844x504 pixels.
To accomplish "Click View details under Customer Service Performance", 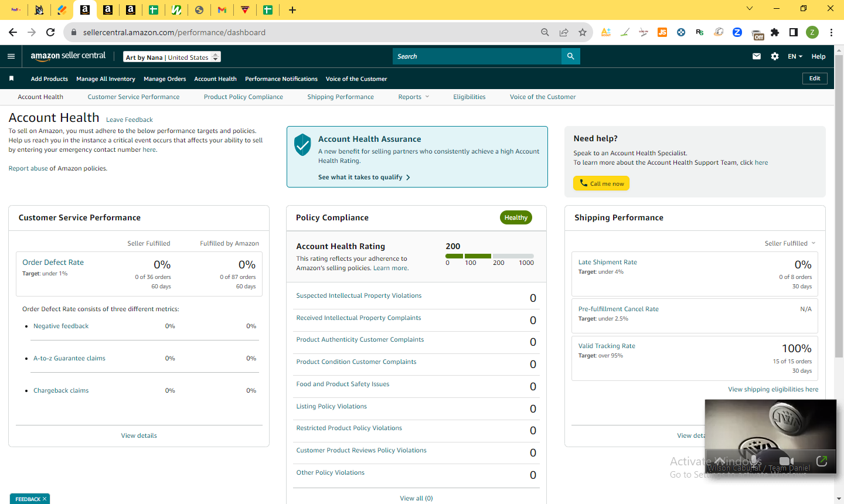I will click(139, 435).
